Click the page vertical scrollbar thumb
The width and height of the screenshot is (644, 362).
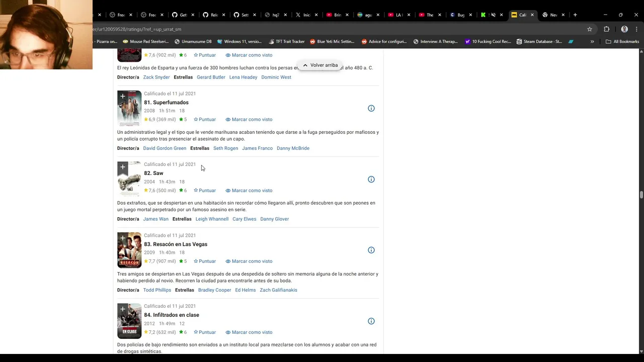(641, 195)
